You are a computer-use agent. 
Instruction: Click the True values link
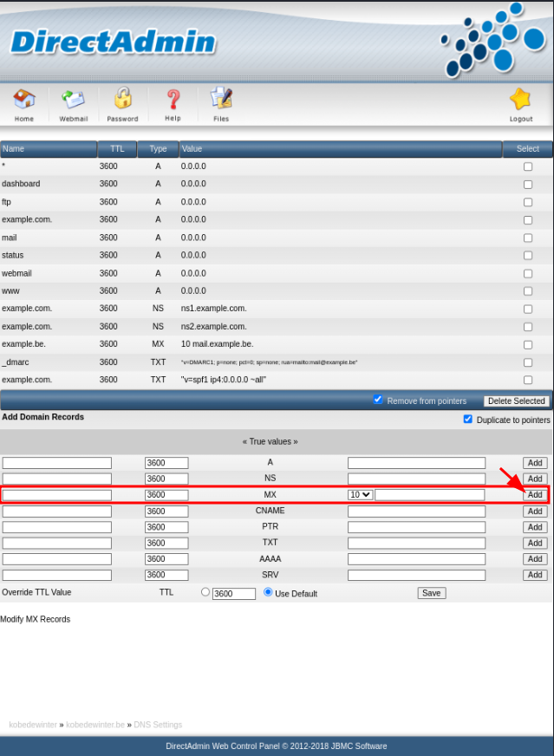(270, 441)
